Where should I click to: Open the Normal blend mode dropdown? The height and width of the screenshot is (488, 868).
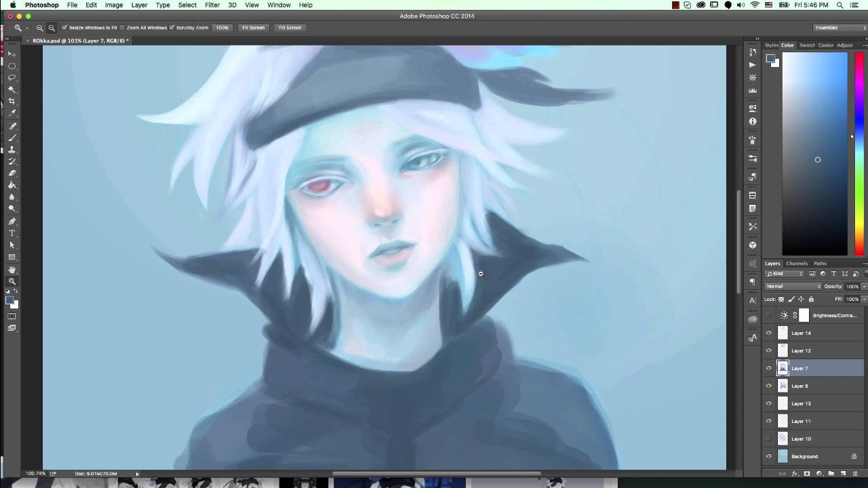click(792, 286)
